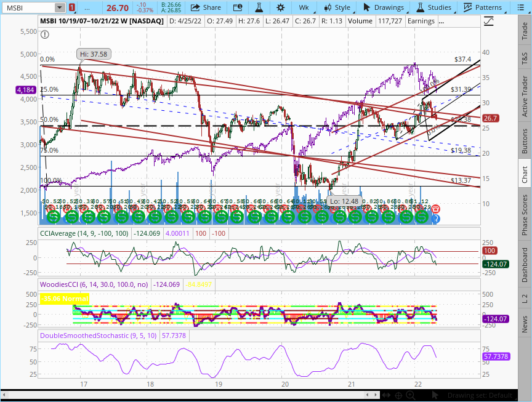Click the red 26.7 last-price axis label
This screenshot has height=402, width=532.
[490, 118]
